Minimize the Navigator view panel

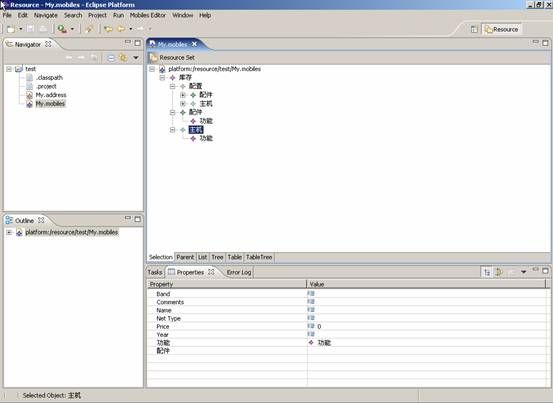pos(128,42)
